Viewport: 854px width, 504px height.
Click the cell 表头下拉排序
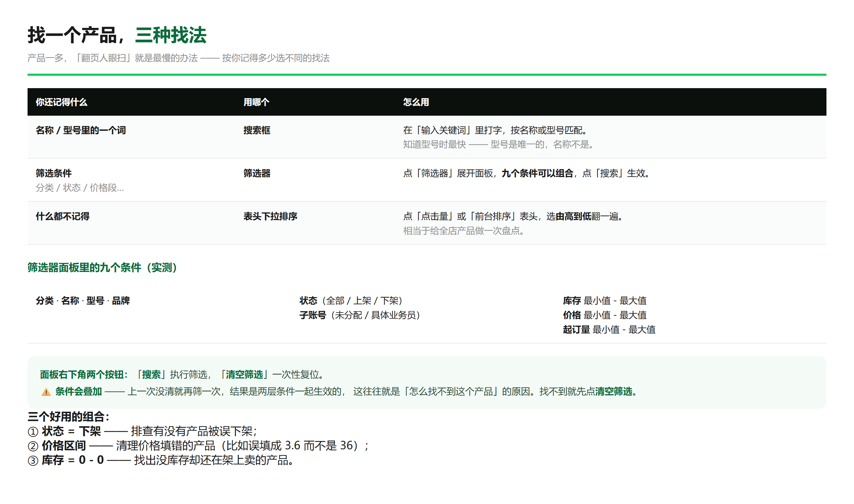pos(270,216)
